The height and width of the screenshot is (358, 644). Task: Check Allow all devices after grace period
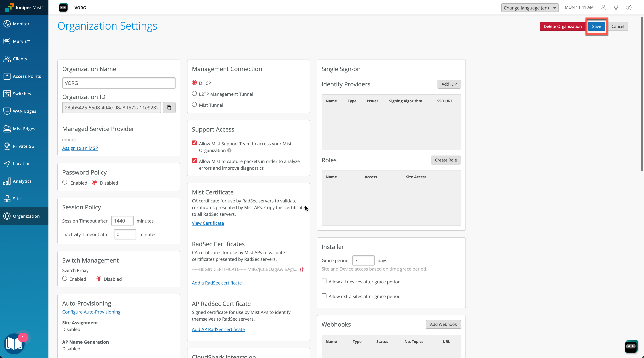[x=324, y=281]
